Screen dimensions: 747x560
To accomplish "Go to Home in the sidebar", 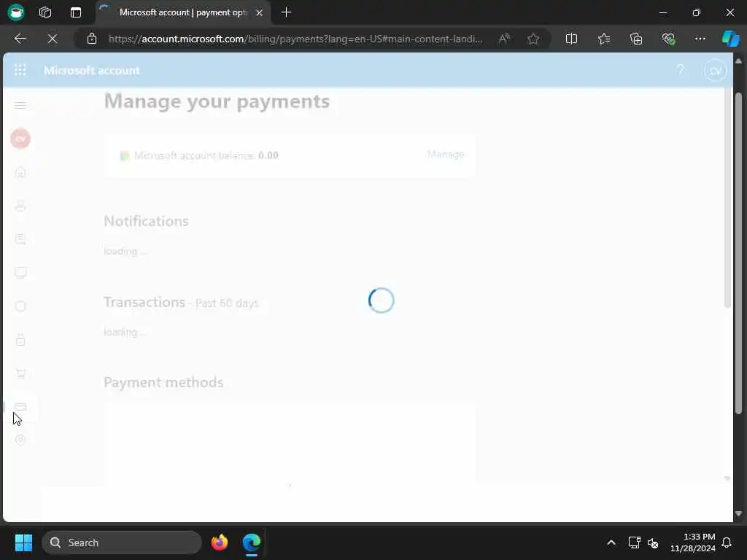I will pos(20,172).
